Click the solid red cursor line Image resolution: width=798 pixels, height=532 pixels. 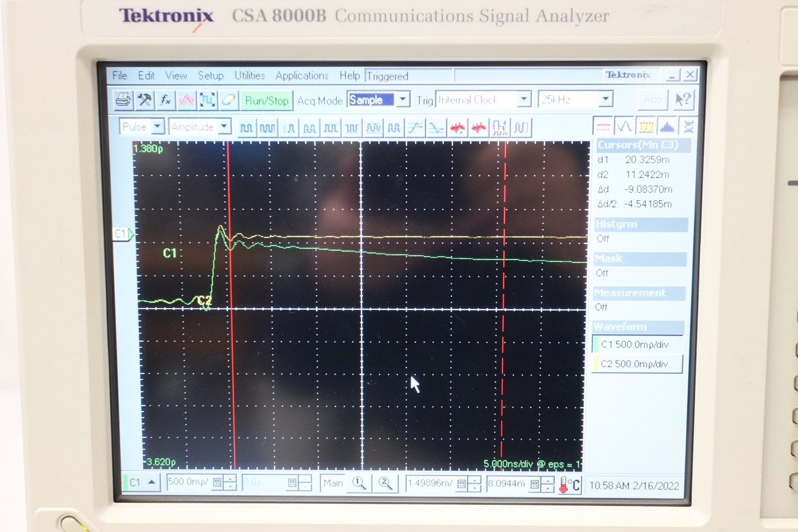[x=231, y=306]
